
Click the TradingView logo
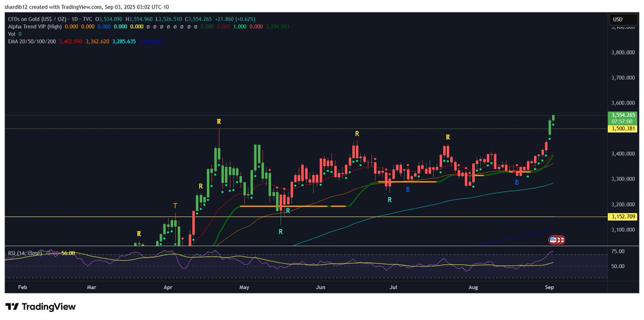click(41, 307)
